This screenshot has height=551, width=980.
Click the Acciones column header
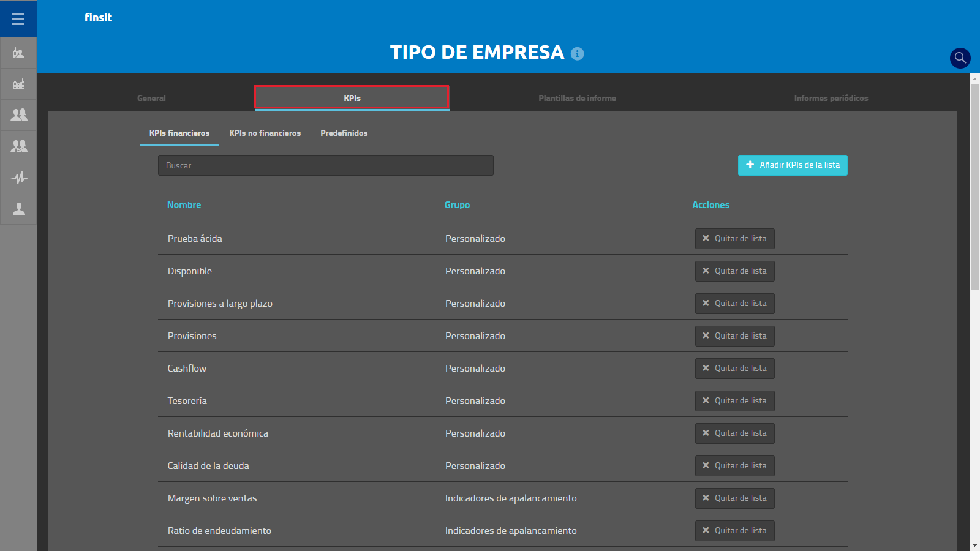pyautogui.click(x=710, y=205)
